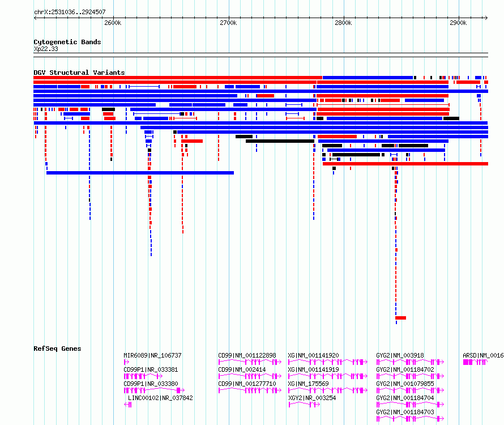
Task: Open the CD99|NM_002414 transcript label
Action: point(242,369)
